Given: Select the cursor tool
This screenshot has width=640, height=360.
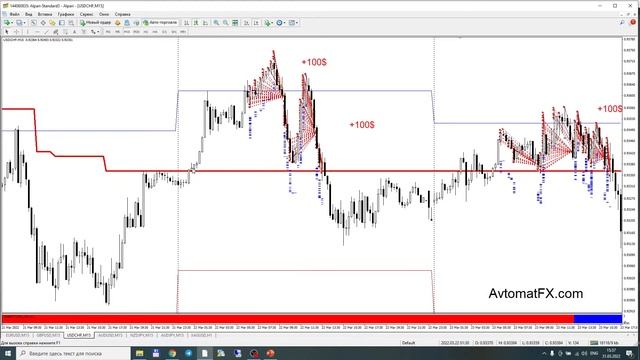Looking at the screenshot, I should (7, 31).
